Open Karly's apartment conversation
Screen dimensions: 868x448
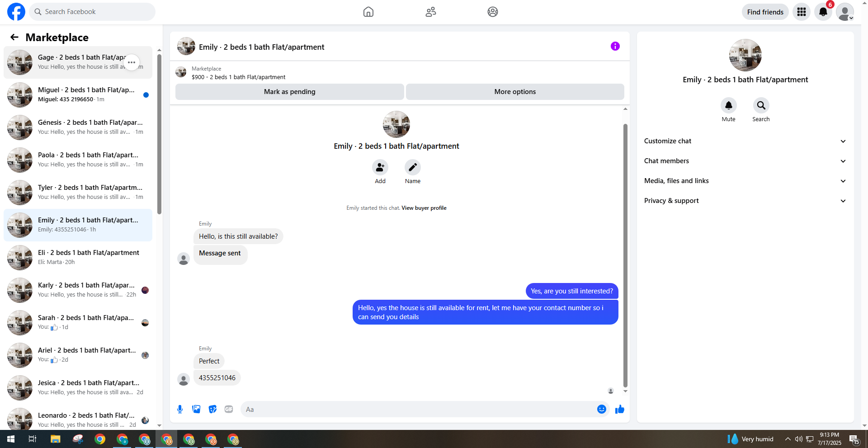(78, 290)
